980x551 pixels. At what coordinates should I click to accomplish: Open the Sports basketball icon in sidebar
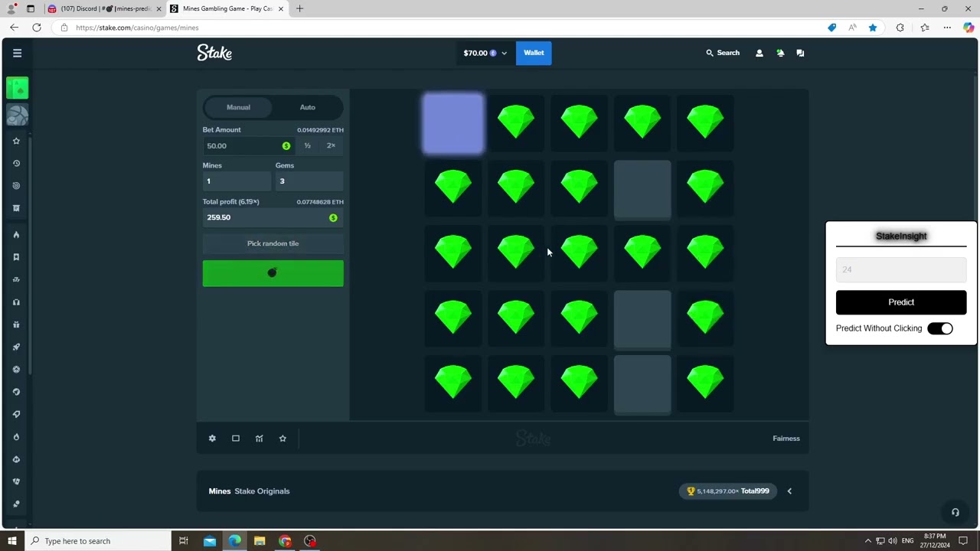pos(17,115)
